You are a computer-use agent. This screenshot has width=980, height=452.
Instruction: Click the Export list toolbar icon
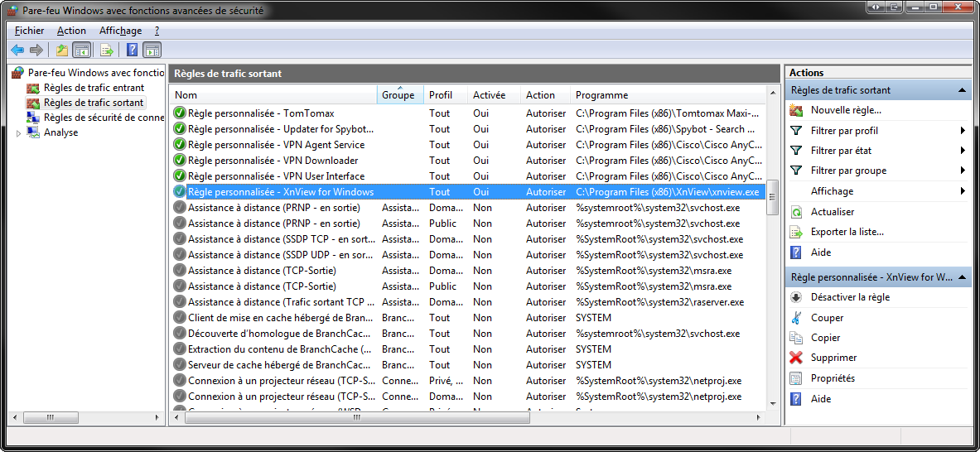(107, 50)
